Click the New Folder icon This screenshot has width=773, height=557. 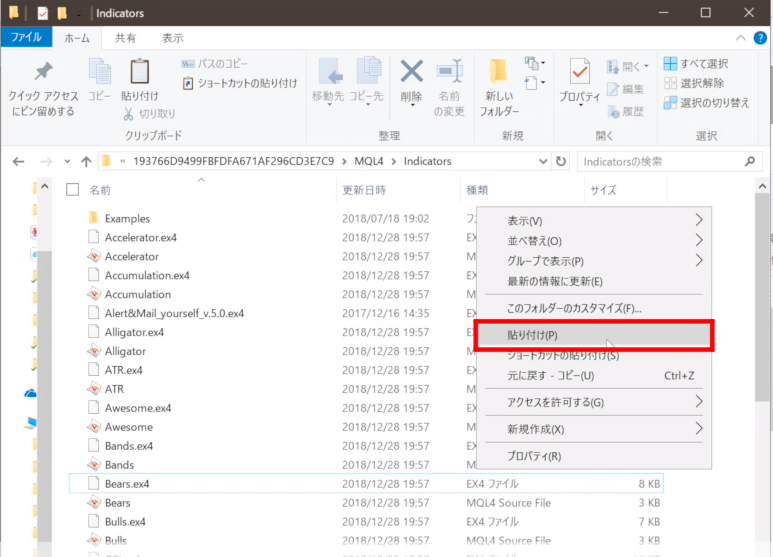point(499,73)
